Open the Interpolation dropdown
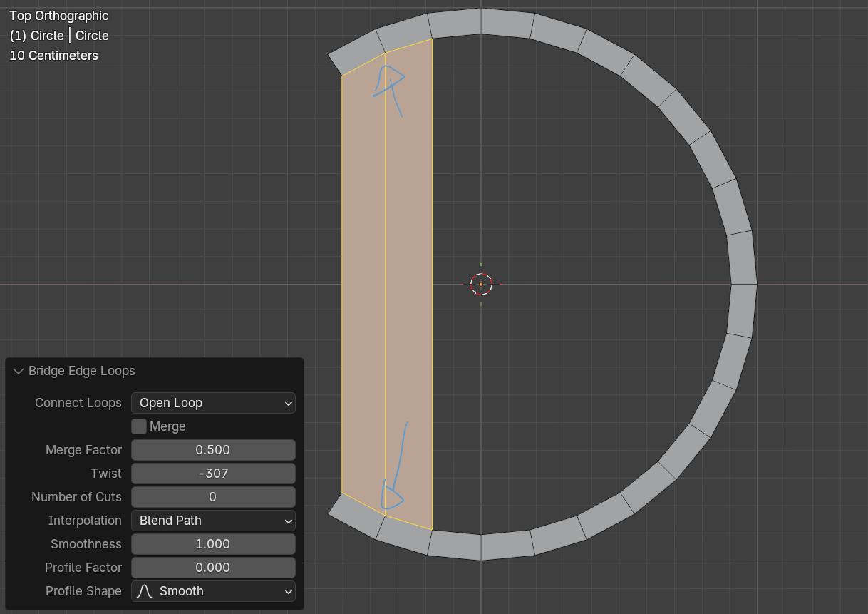Screen dimensions: 868x614 pyautogui.click(x=213, y=521)
